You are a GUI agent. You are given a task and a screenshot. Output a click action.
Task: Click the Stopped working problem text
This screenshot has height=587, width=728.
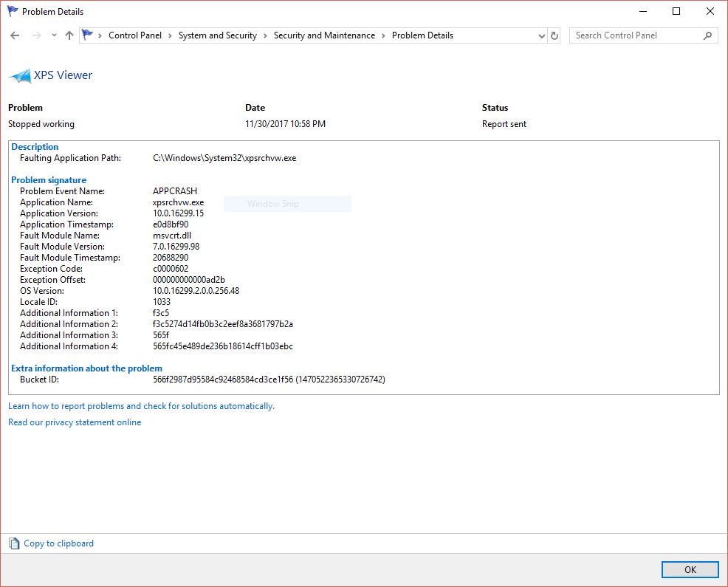41,124
